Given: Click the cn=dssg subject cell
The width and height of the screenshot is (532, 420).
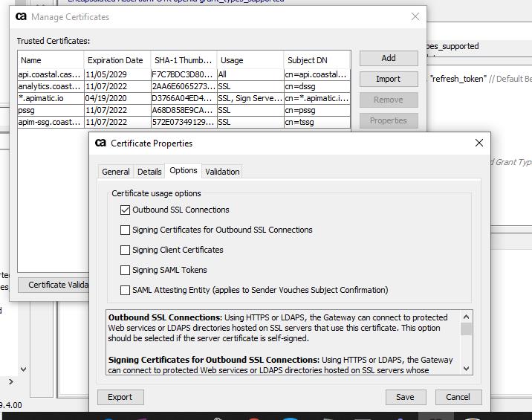Looking at the screenshot, I should (317, 86).
